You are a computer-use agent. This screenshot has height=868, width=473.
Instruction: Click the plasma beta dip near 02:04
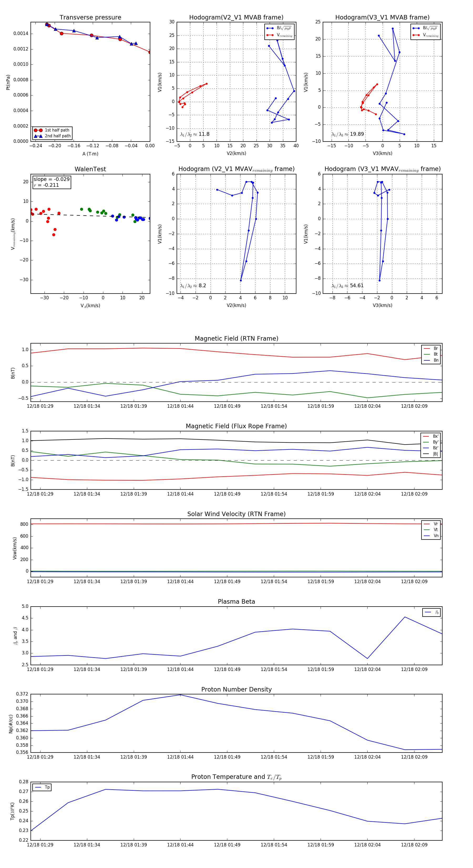367,658
